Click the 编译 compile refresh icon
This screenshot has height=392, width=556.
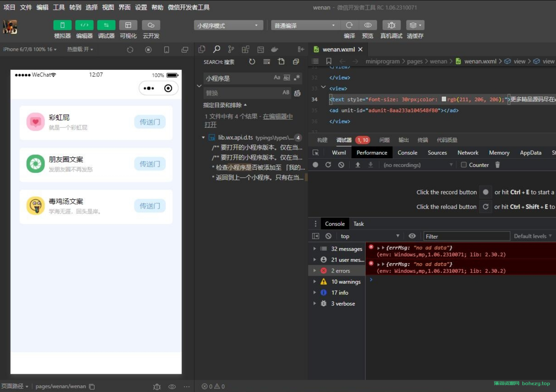click(349, 25)
